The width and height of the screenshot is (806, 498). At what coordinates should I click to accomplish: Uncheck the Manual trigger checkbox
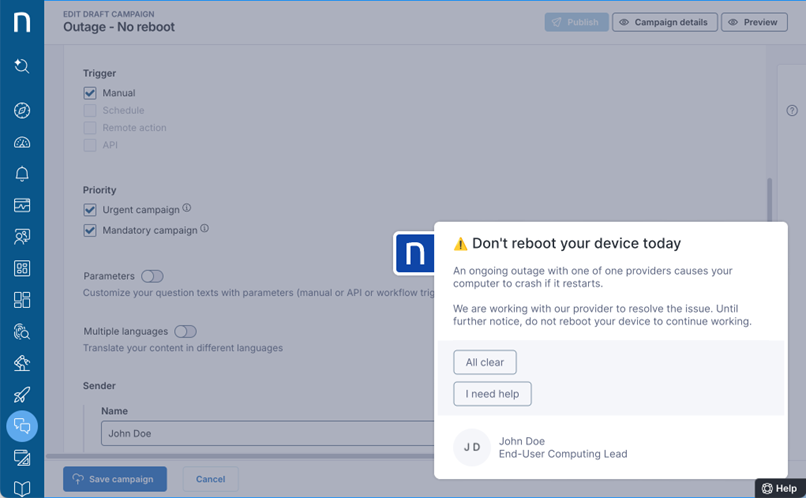click(x=90, y=93)
